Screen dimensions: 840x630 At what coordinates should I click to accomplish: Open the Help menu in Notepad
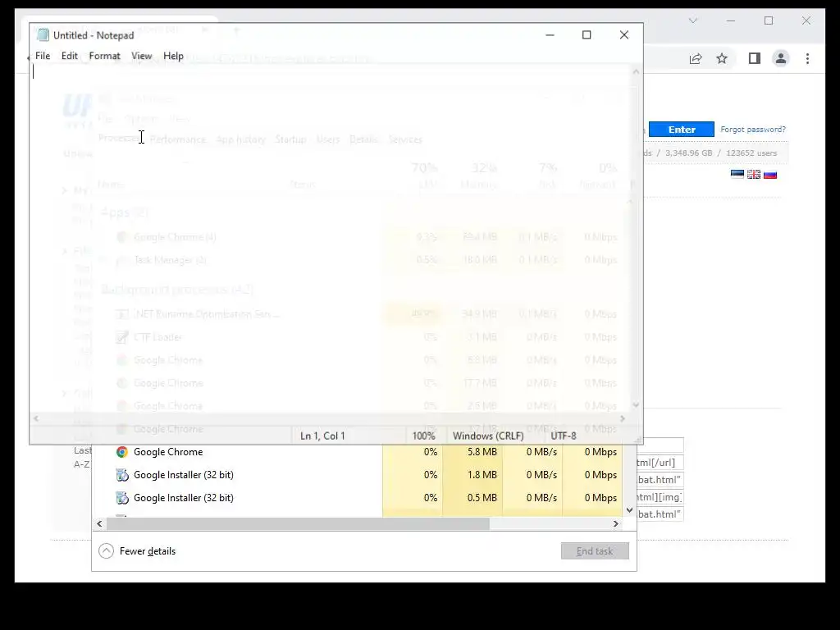pyautogui.click(x=173, y=56)
